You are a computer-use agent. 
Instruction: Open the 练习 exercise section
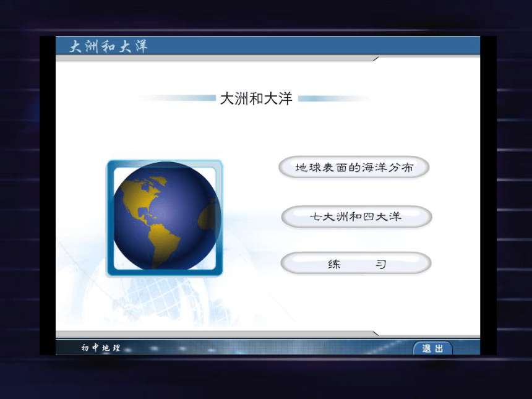coord(356,264)
